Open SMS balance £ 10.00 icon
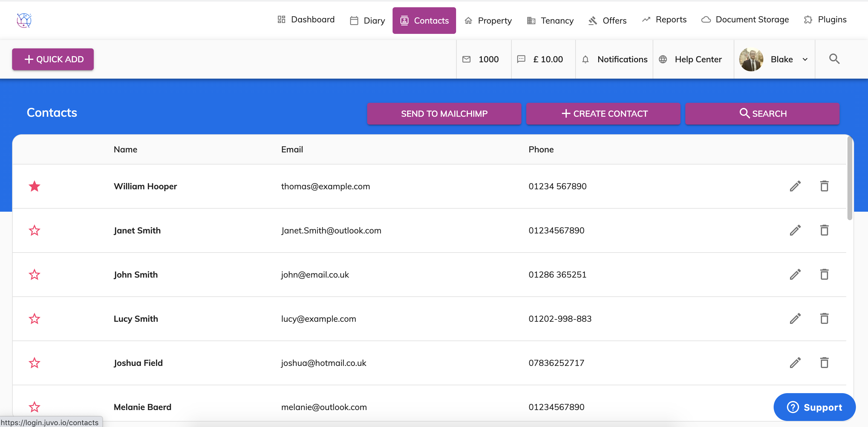 (x=521, y=59)
